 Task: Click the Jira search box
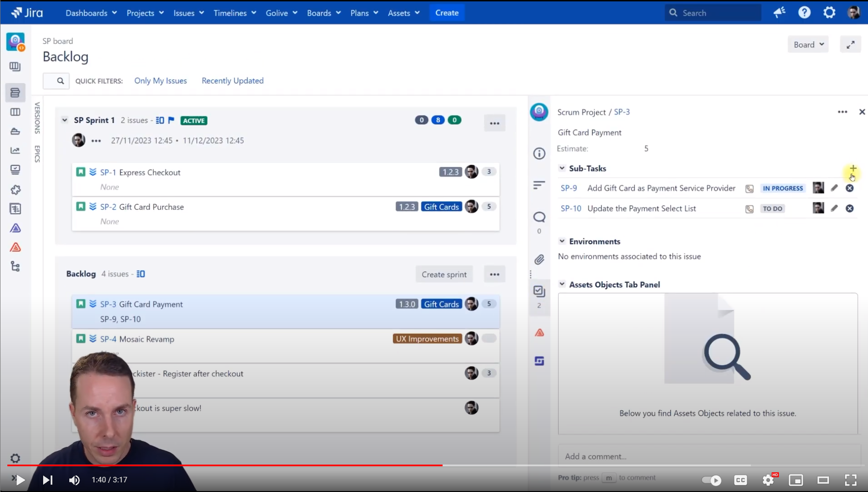click(712, 13)
